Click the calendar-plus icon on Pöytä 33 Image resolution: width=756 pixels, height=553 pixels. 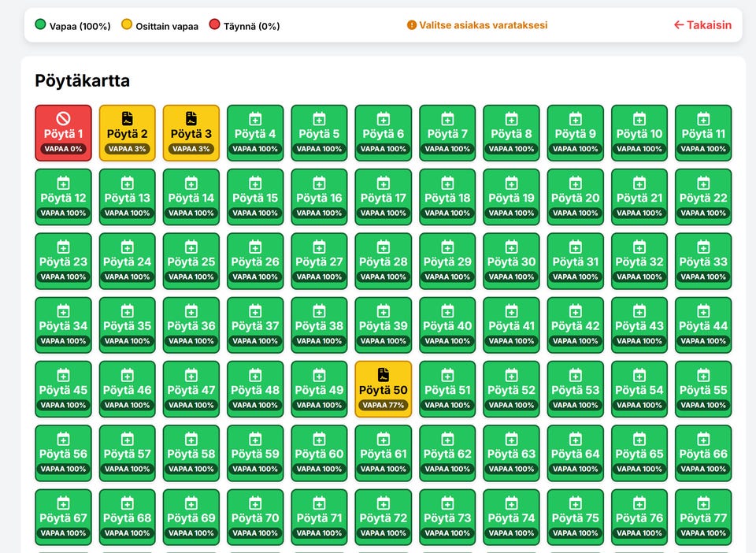(703, 247)
